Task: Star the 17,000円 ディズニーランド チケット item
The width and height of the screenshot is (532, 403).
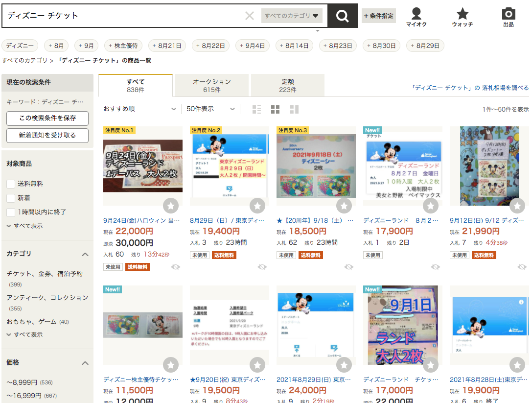Action: pyautogui.click(x=431, y=365)
